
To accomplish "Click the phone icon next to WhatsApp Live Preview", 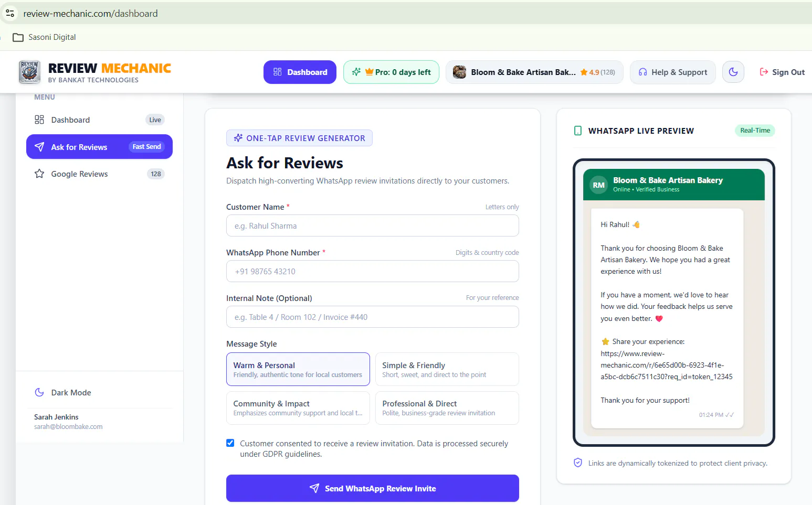I will (x=578, y=131).
